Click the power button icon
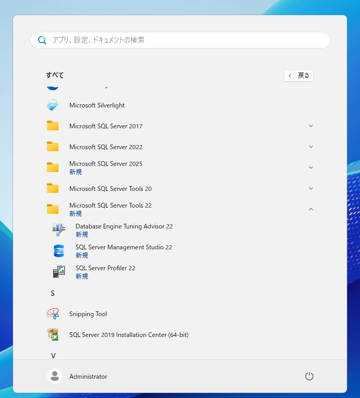 [x=309, y=376]
